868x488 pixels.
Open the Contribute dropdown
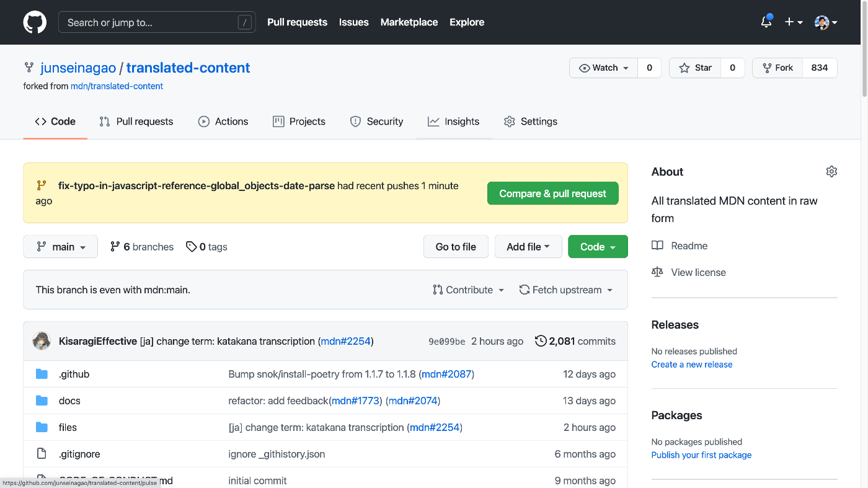coord(469,290)
